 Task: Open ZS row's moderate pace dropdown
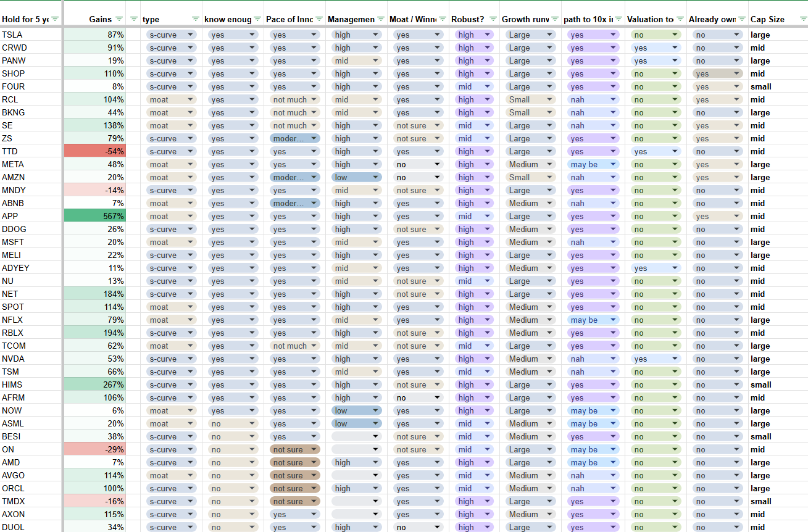coord(295,138)
